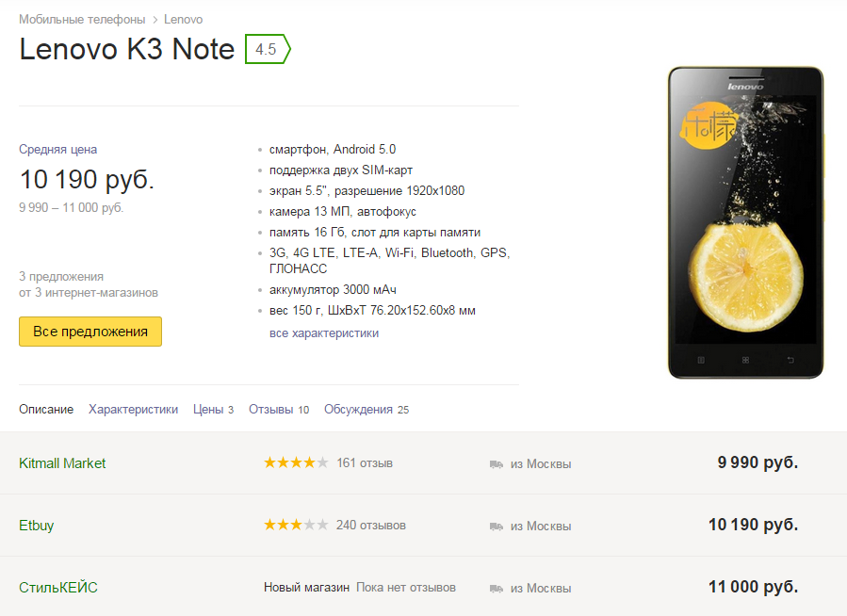The image size is (847, 616).
Task: Click delivery truck icon for Kitmall Market
Action: tap(496, 464)
